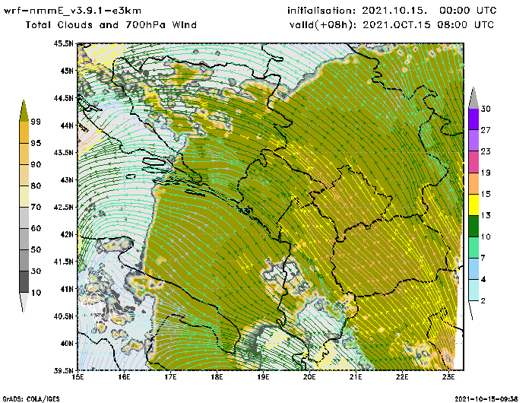This screenshot has width=532, height=403.
Task: Pick the yellow 13–15 wind speed swatch
Action: click(x=473, y=205)
